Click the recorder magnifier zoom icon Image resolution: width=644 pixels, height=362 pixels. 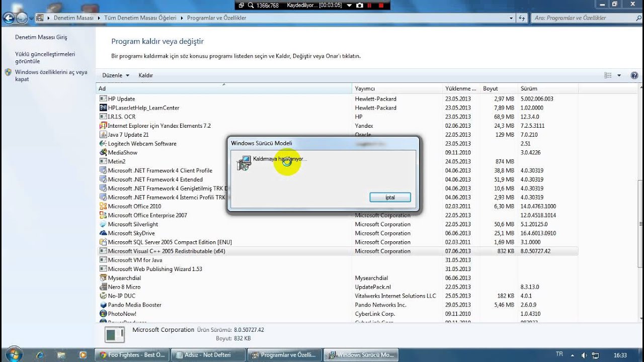coord(250,5)
